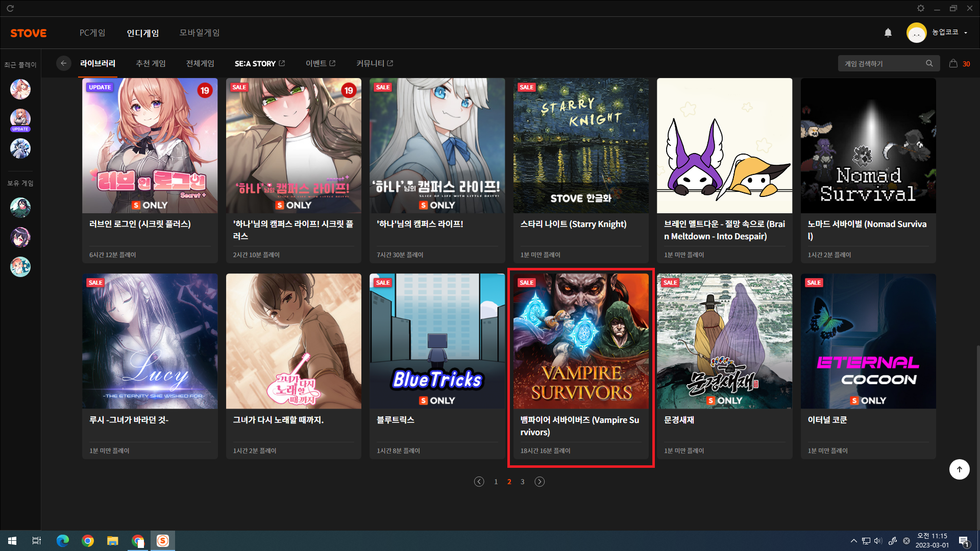
Task: Click the notification bell icon
Action: coord(888,33)
